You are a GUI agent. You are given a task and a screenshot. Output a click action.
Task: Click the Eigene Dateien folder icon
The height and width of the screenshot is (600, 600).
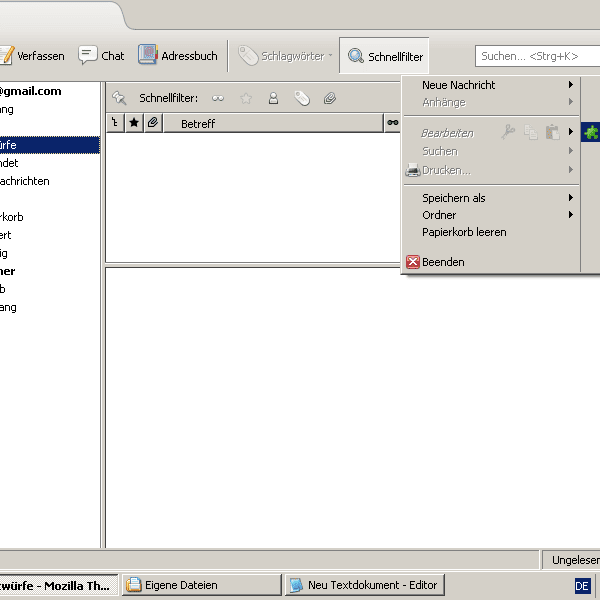point(134,585)
